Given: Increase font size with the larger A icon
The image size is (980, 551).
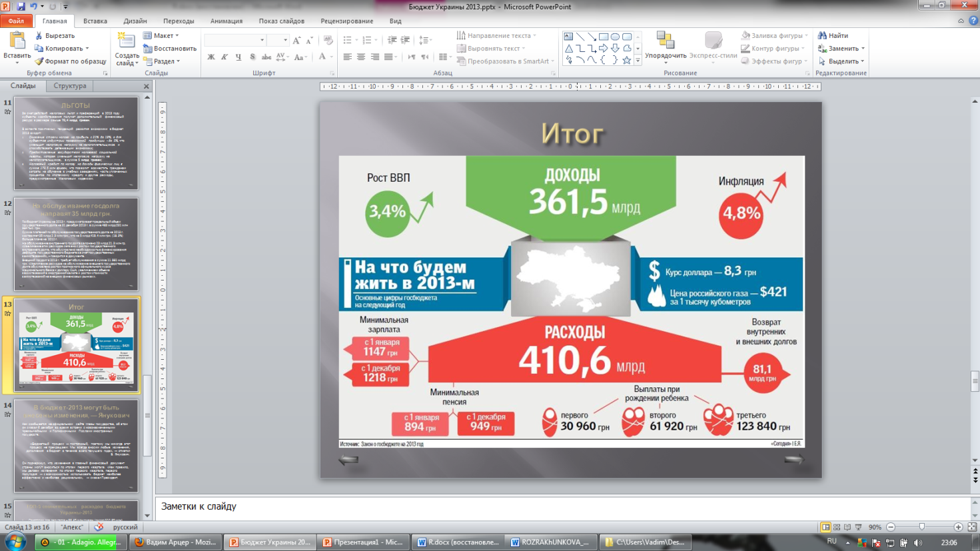Looking at the screenshot, I should tap(296, 41).
